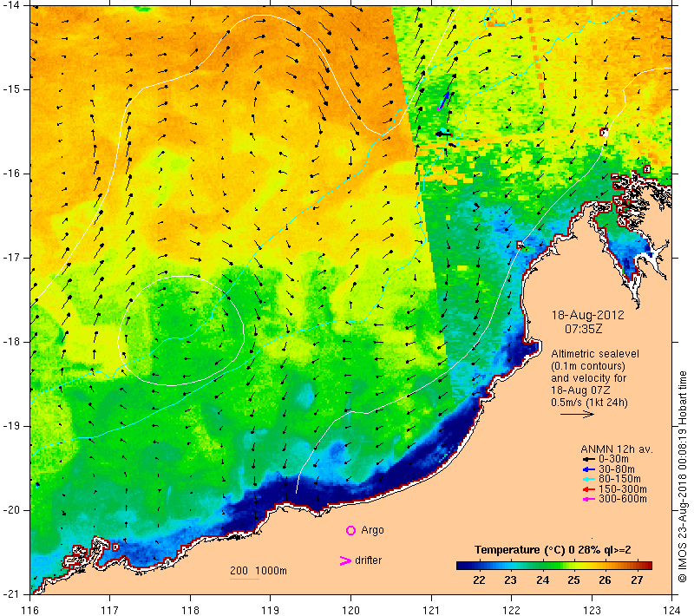Click latitude axis label -20

pyautogui.click(x=10, y=510)
